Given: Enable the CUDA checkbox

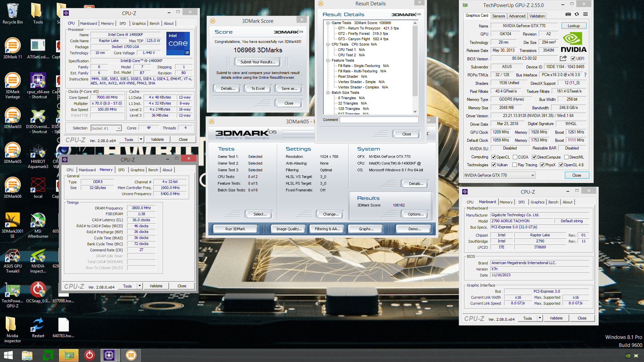Looking at the screenshot, I should pyautogui.click(x=515, y=157).
